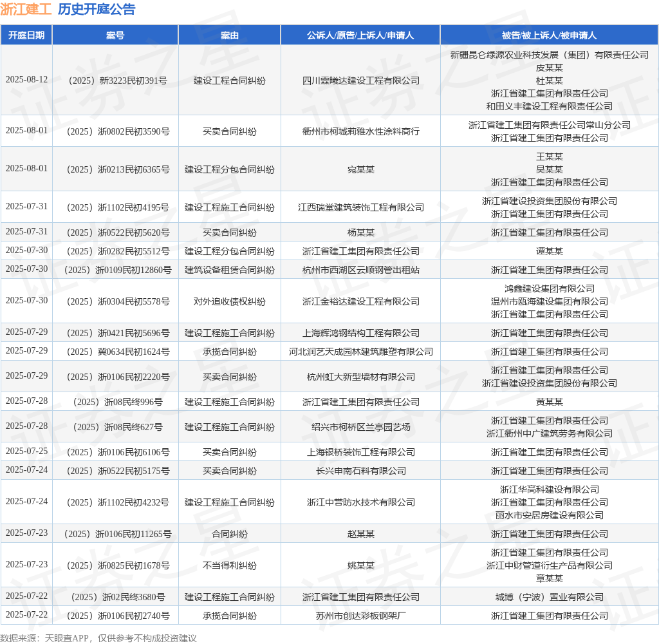Click plaintiff 上海银桥装饰工程有限公司
This screenshot has width=659, height=644.
pos(361,452)
